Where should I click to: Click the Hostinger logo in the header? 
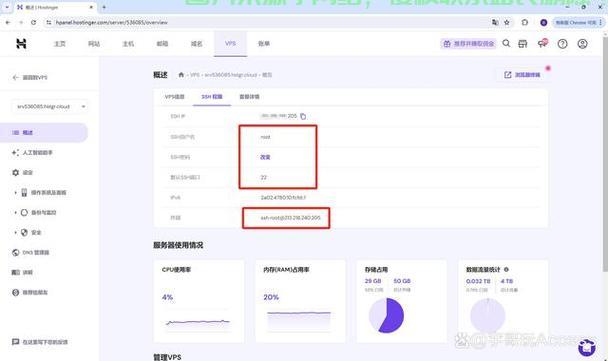click(x=21, y=43)
